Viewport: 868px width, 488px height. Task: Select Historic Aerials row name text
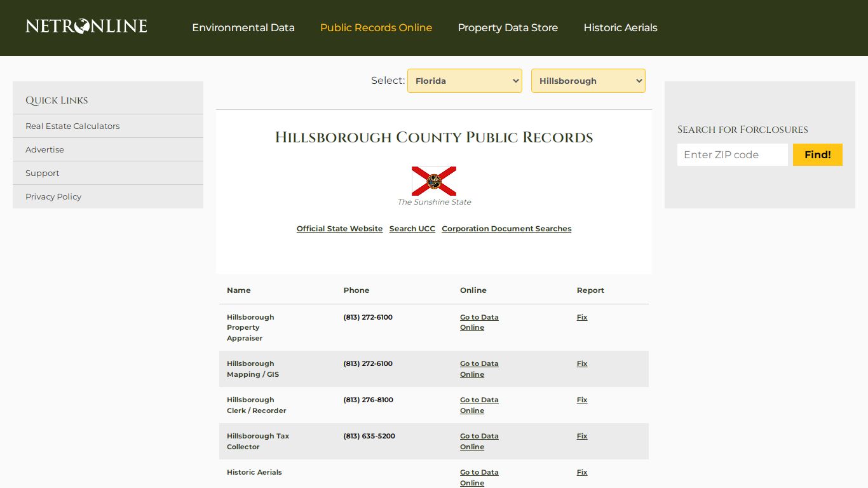(x=254, y=472)
